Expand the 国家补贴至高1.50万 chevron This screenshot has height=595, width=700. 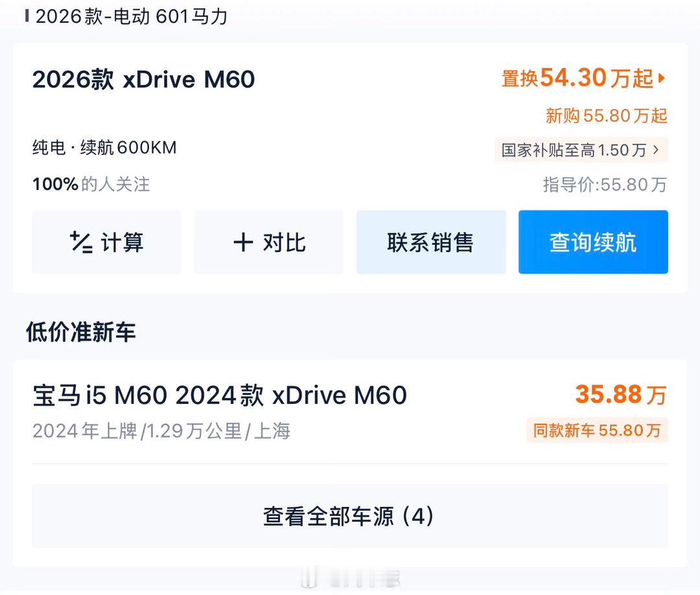pos(656,150)
